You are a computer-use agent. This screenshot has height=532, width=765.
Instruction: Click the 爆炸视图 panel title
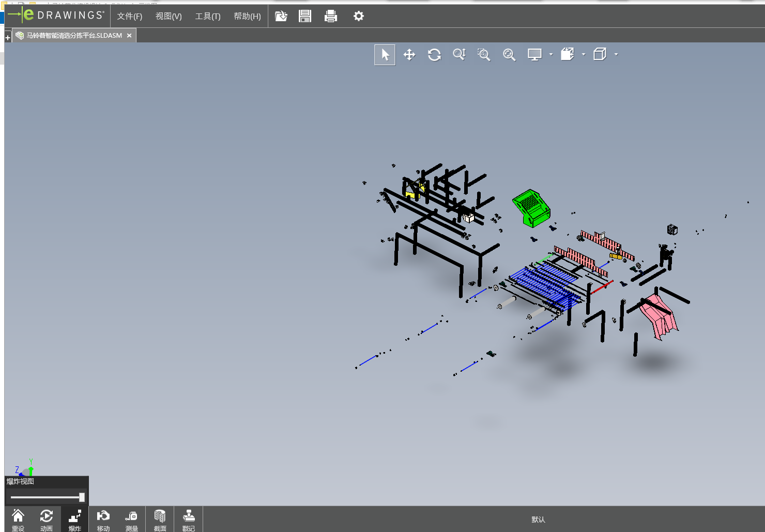(x=21, y=481)
